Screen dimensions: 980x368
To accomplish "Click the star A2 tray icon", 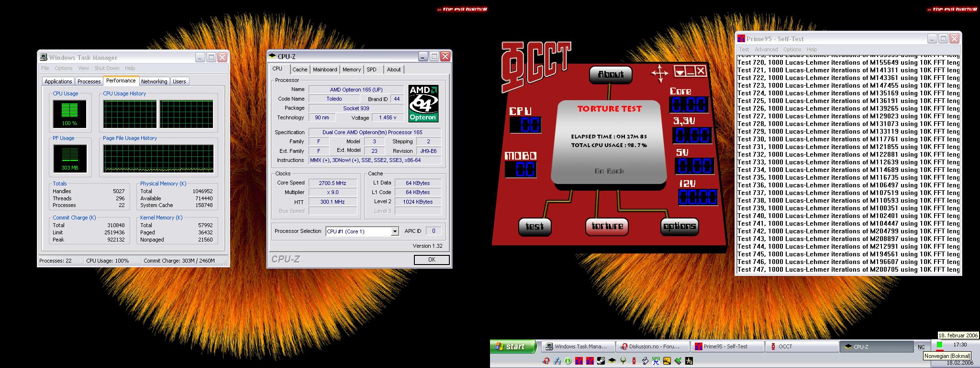I will click(689, 361).
